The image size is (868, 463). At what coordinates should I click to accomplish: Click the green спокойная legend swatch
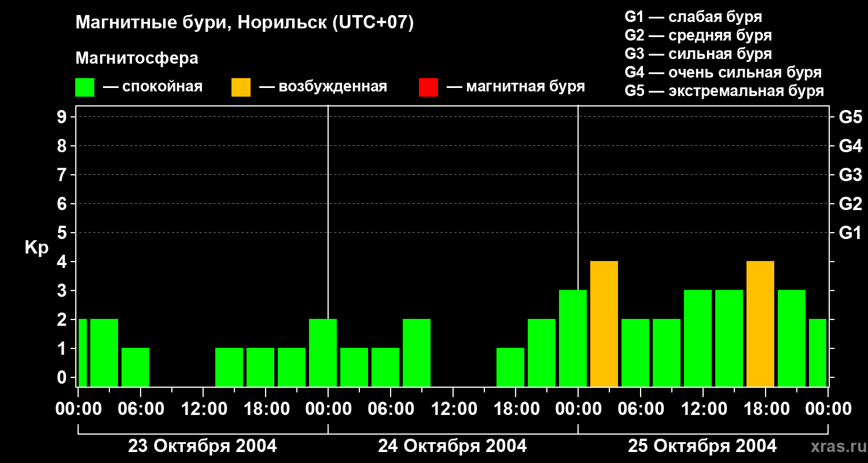click(84, 87)
